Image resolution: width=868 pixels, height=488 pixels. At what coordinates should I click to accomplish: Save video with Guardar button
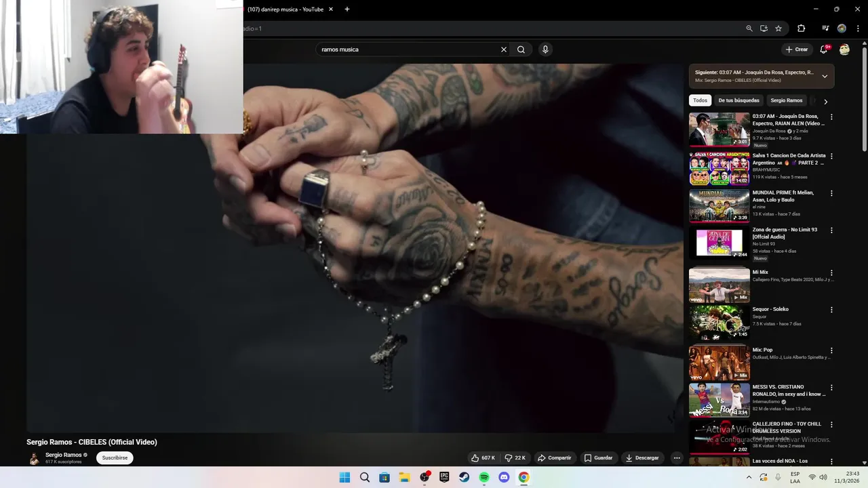[598, 458]
